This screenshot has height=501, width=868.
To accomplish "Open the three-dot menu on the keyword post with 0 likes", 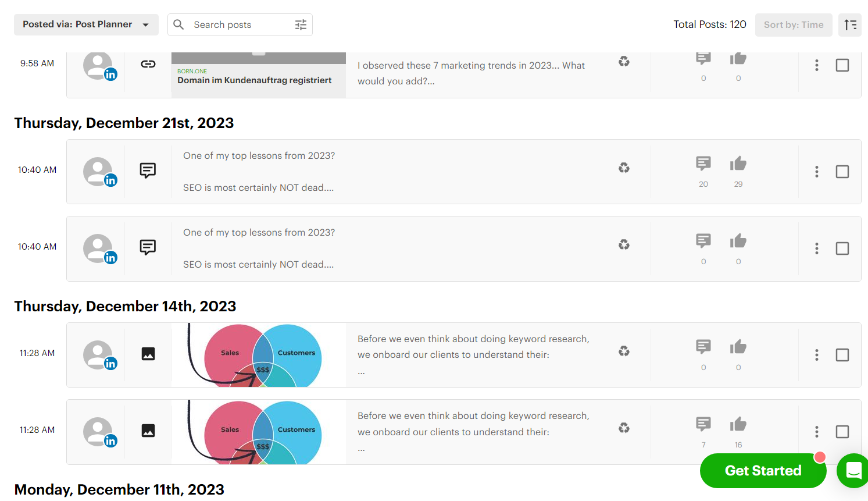I will 816,355.
